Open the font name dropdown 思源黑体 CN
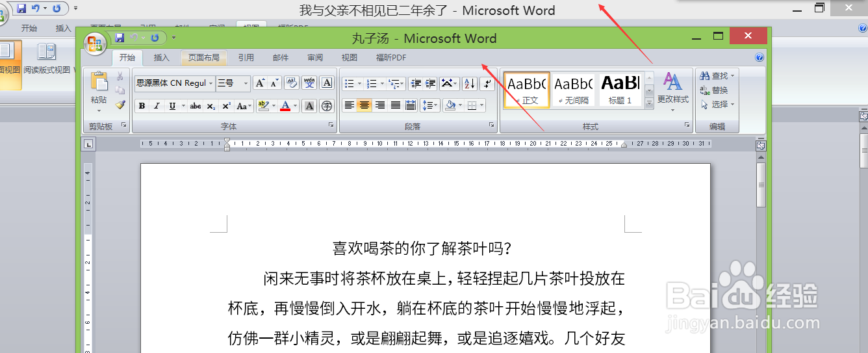The height and width of the screenshot is (353, 868). 211,83
